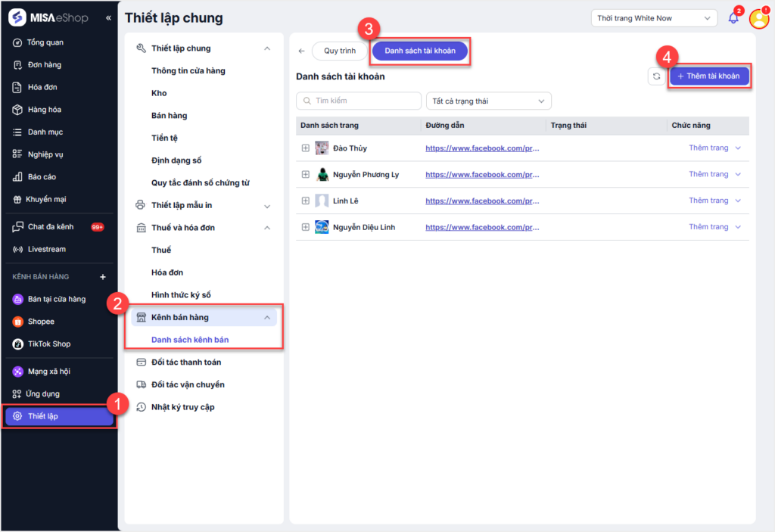Open Đối tác vận chuyển settings
The image size is (775, 532).
tap(188, 384)
